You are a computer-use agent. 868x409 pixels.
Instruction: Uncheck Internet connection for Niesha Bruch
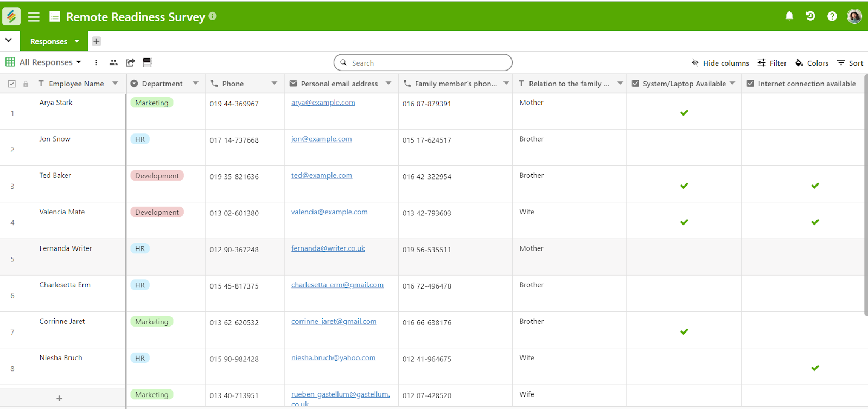point(815,368)
